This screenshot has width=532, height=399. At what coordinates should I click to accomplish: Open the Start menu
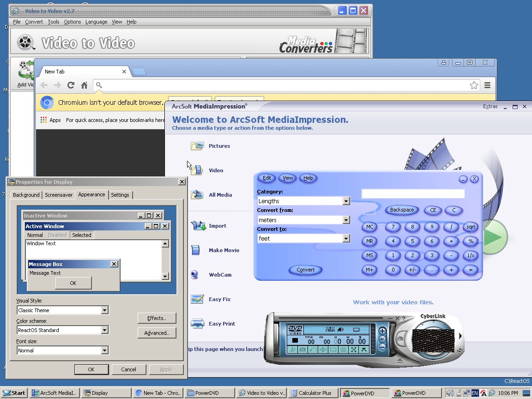click(x=14, y=393)
